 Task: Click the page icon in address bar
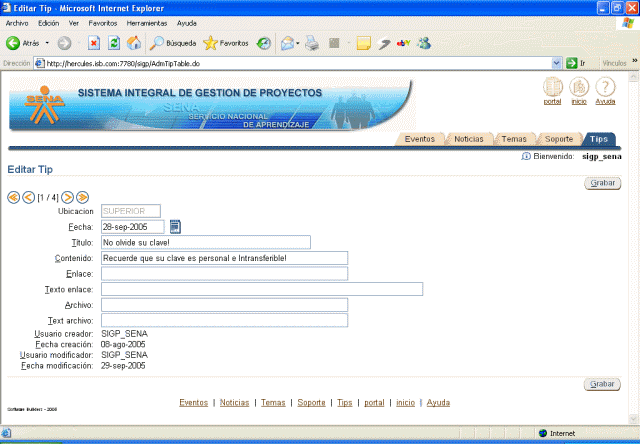(x=40, y=63)
